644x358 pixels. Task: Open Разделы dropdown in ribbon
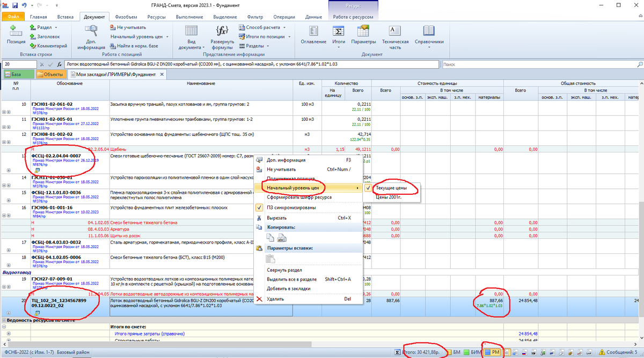[254, 46]
